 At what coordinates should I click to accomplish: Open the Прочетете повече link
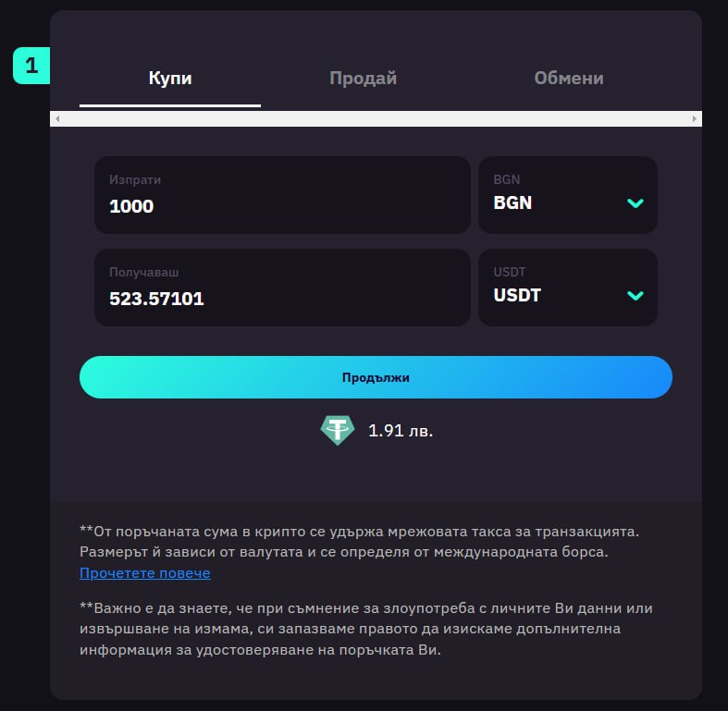pos(145,573)
